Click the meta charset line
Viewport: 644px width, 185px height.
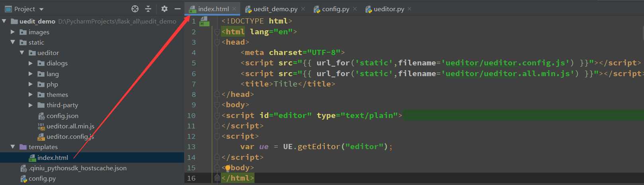coord(293,52)
